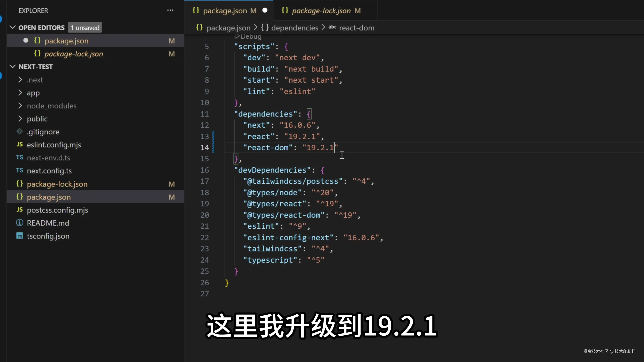Click line number 22 in the gutter
Image resolution: width=644 pixels, height=362 pixels.
pyautogui.click(x=204, y=237)
